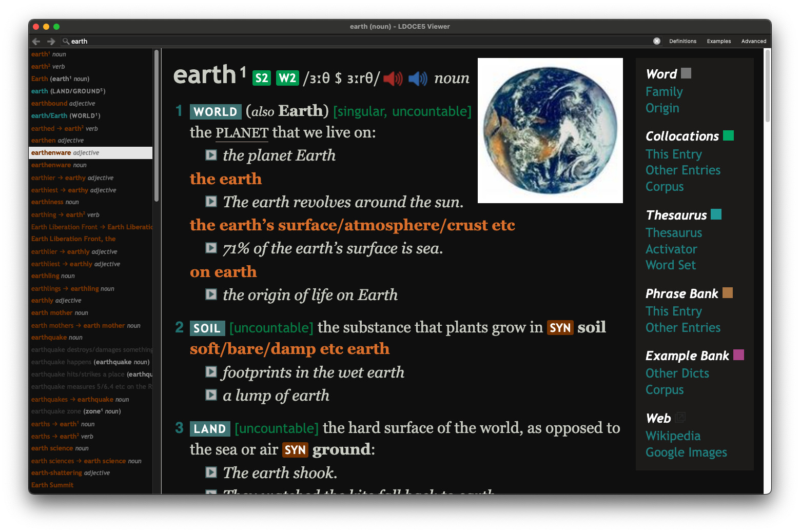800x532 pixels.
Task: Play the red British pronunciation speaker
Action: pyautogui.click(x=393, y=78)
